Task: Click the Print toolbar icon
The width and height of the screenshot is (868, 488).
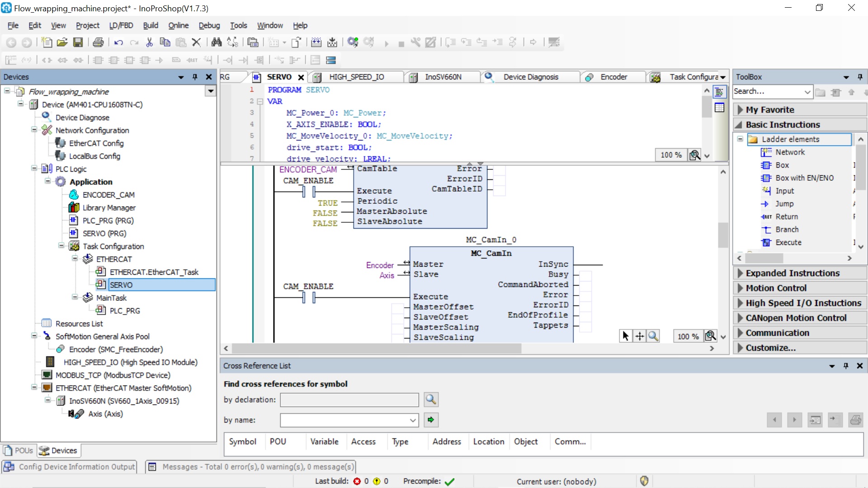Action: pyautogui.click(x=98, y=42)
